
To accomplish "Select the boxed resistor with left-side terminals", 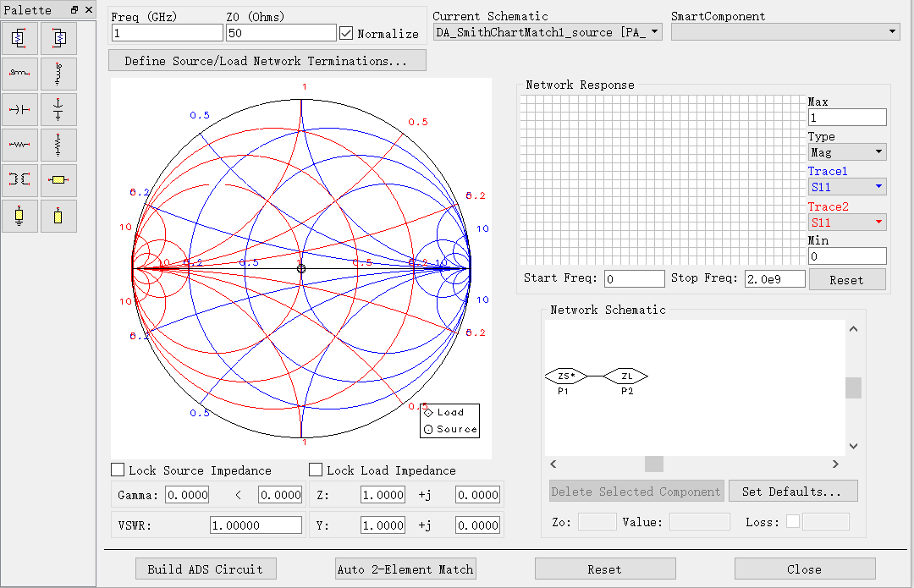I will tap(59, 38).
